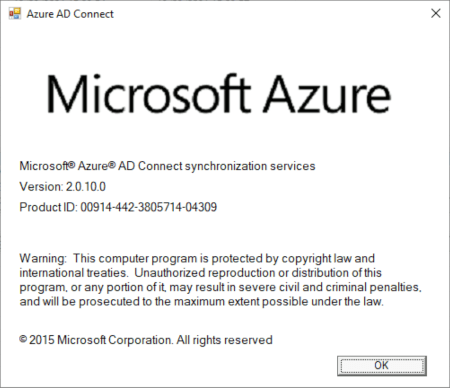This screenshot has width=450, height=388.
Task: Click the Azure AD Connect window title text
Action: click(70, 14)
